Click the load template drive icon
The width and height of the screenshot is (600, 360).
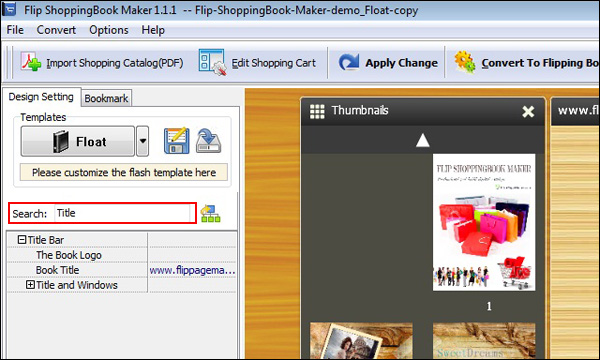pyautogui.click(x=209, y=141)
